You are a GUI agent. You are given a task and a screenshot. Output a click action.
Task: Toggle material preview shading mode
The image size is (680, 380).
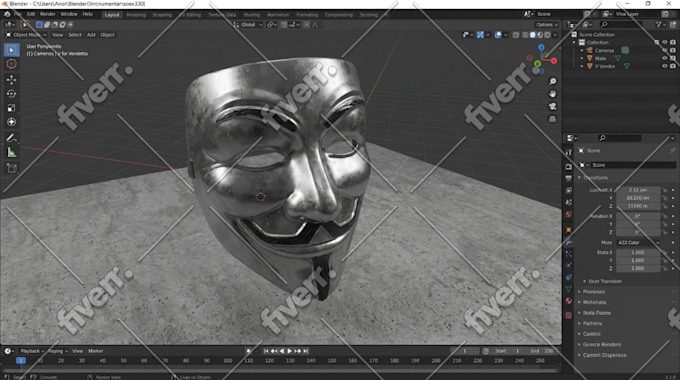(x=540, y=35)
